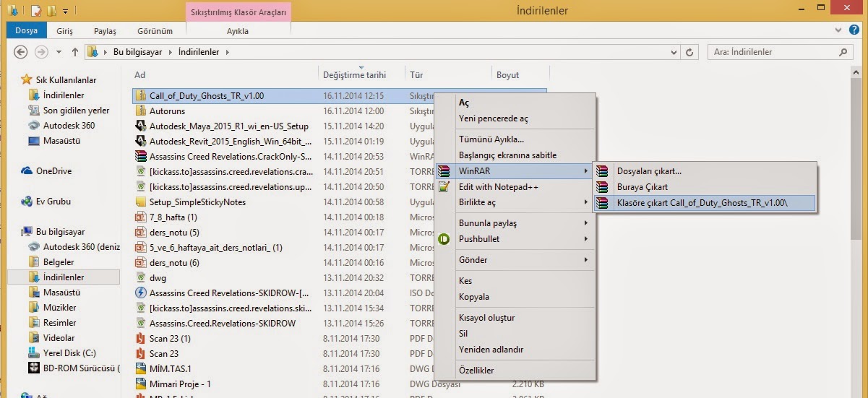Click the Back navigation arrow

[21, 52]
